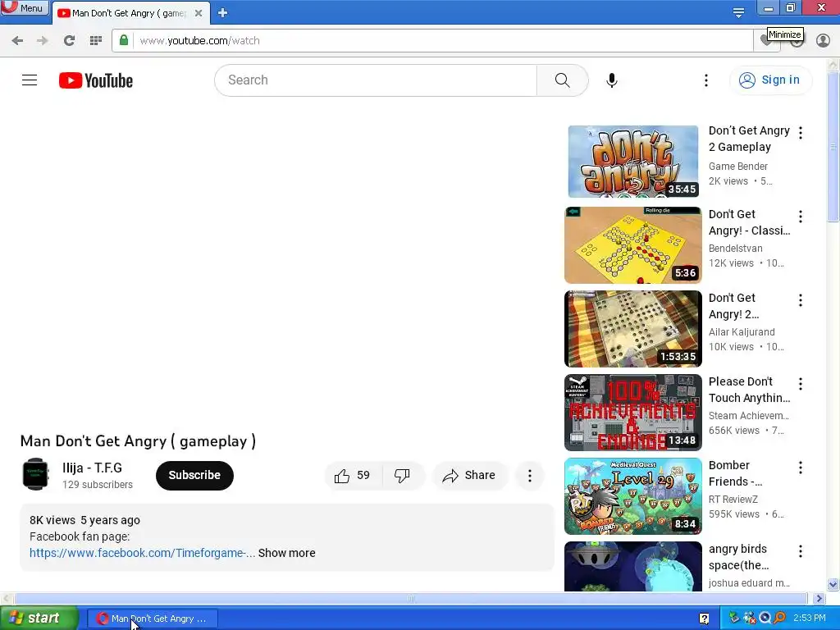Click the help question-mark tray icon
Viewport: 840px width, 630px height.
click(704, 619)
